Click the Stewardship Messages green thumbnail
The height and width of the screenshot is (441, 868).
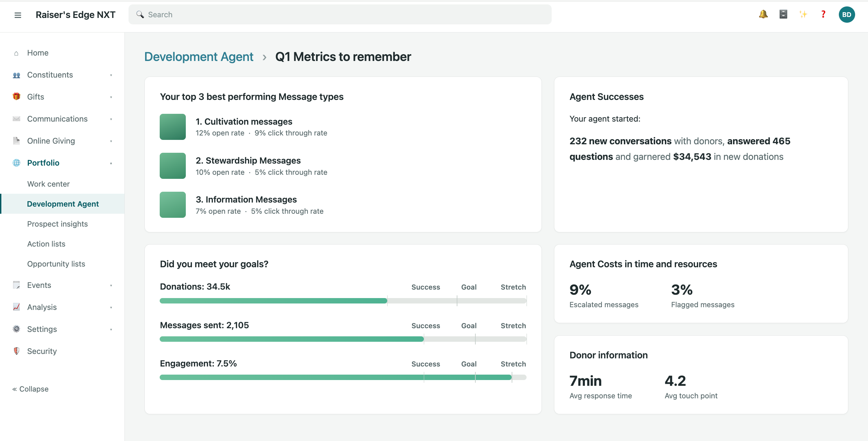[173, 166]
